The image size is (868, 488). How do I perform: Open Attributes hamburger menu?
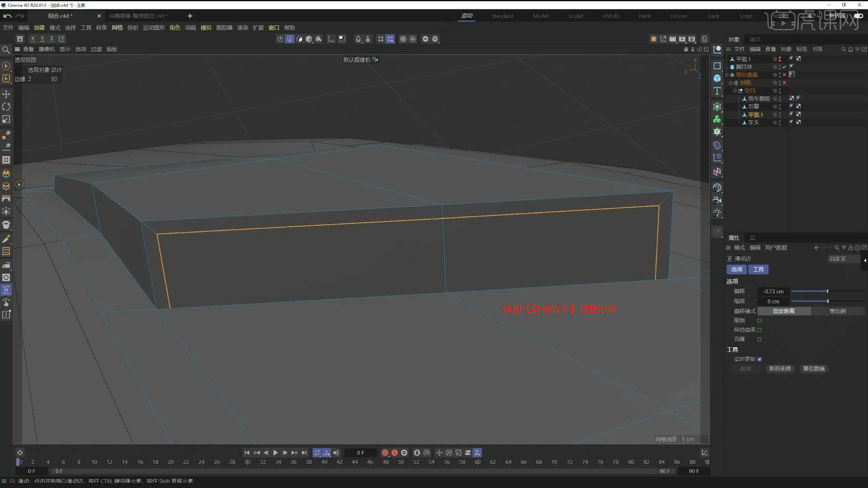[728, 248]
